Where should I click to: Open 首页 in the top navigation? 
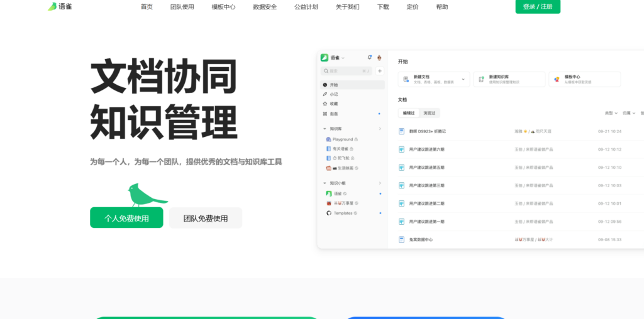coord(147,6)
